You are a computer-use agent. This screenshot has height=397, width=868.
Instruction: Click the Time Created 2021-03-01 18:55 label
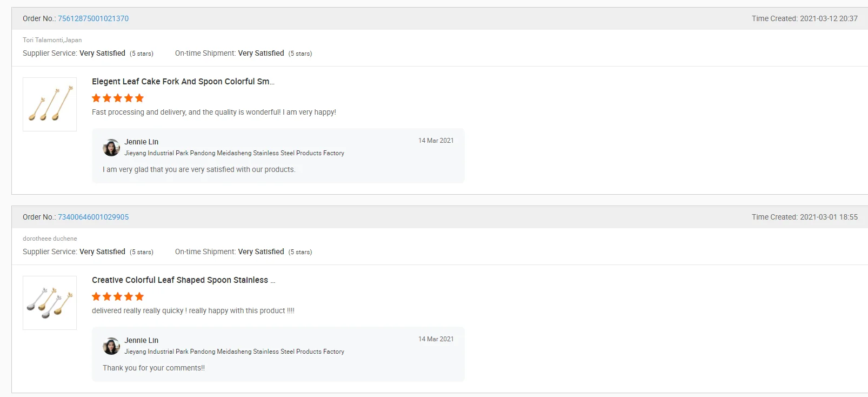pyautogui.click(x=804, y=217)
